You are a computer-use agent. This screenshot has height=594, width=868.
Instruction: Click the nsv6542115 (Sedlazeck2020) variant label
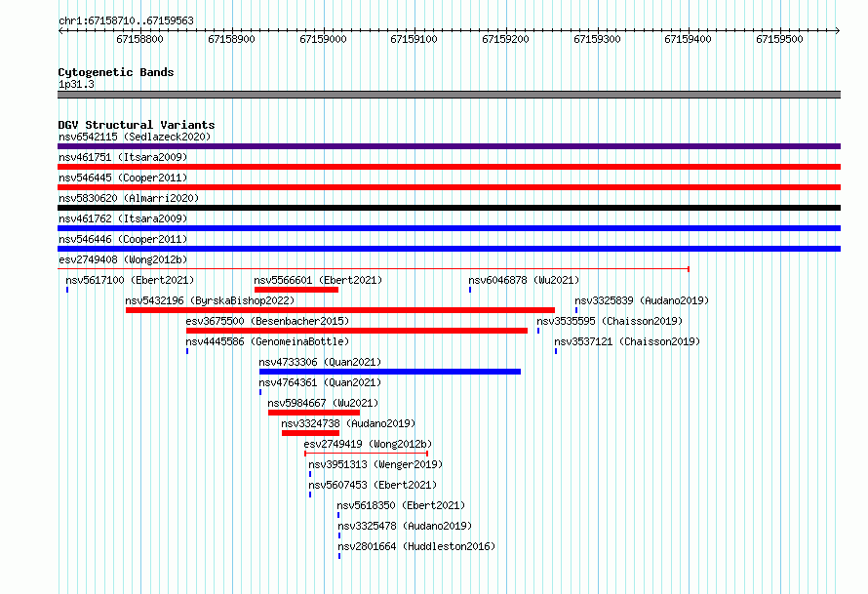[x=135, y=137]
